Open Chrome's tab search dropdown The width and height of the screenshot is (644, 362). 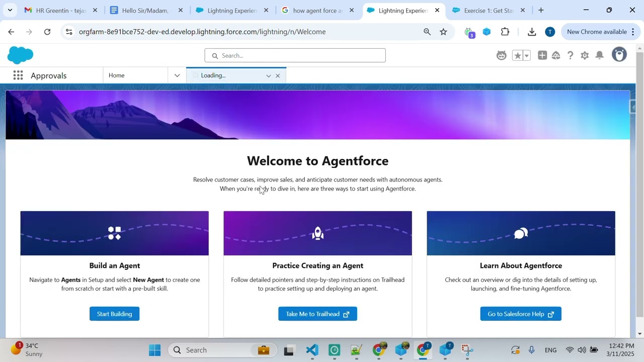10,10
